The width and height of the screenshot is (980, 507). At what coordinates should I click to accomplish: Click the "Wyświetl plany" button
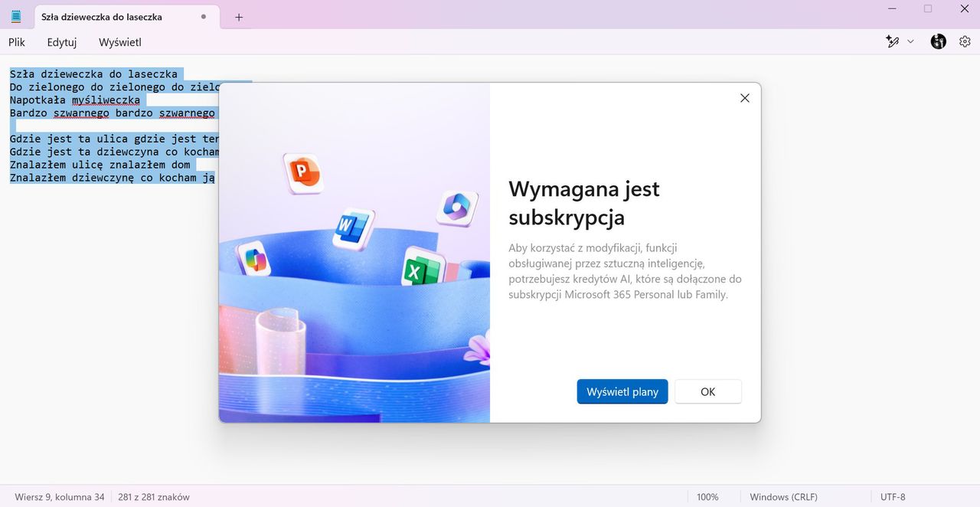[622, 391]
